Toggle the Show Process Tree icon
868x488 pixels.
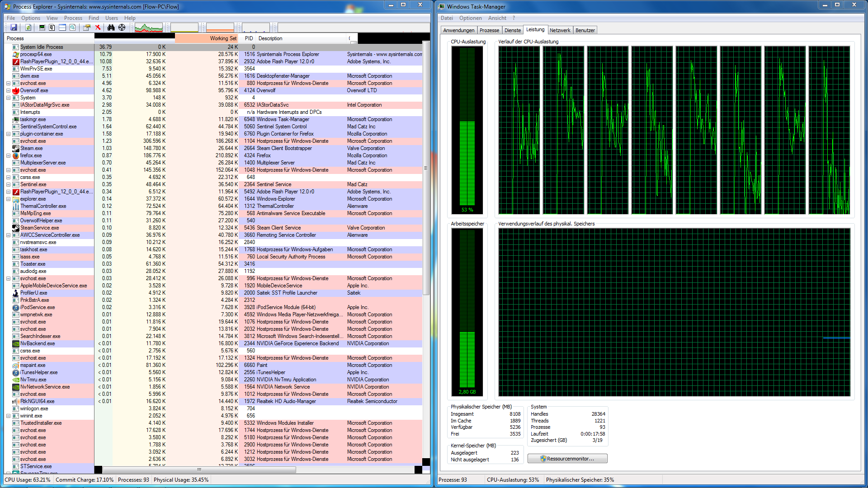click(x=52, y=28)
